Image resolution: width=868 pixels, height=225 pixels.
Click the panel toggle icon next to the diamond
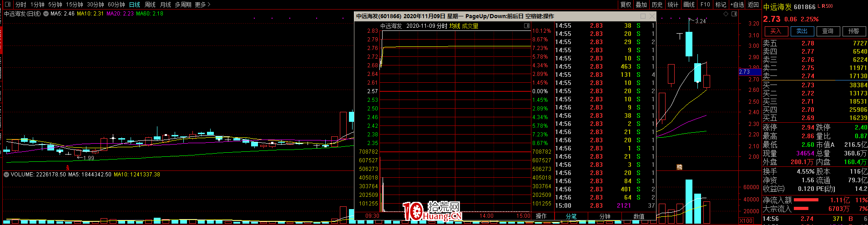point(734,14)
